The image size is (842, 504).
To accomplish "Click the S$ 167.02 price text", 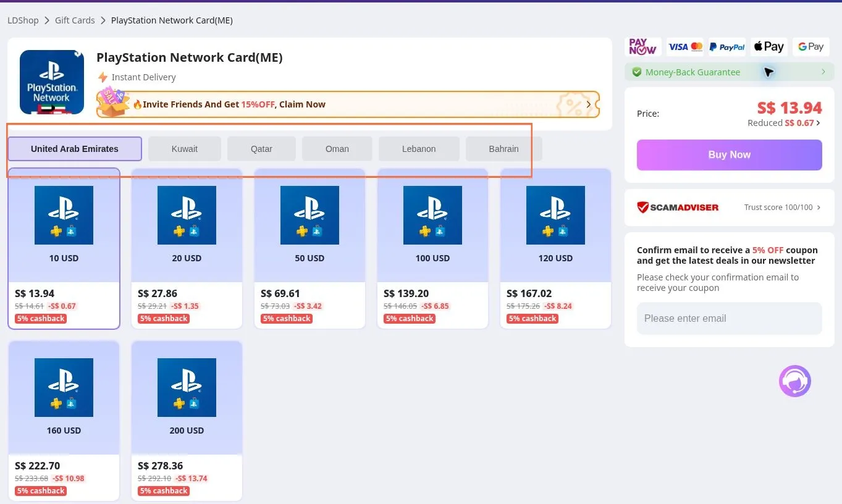I will point(529,293).
